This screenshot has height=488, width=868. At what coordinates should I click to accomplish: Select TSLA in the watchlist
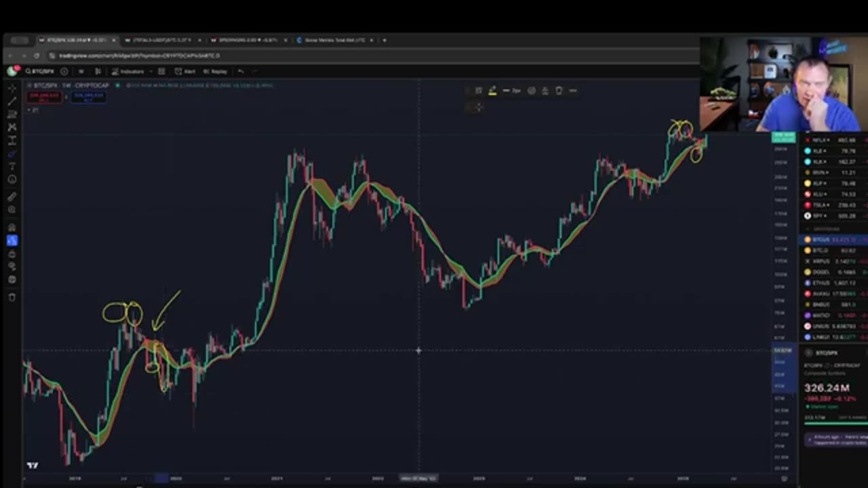click(x=834, y=205)
